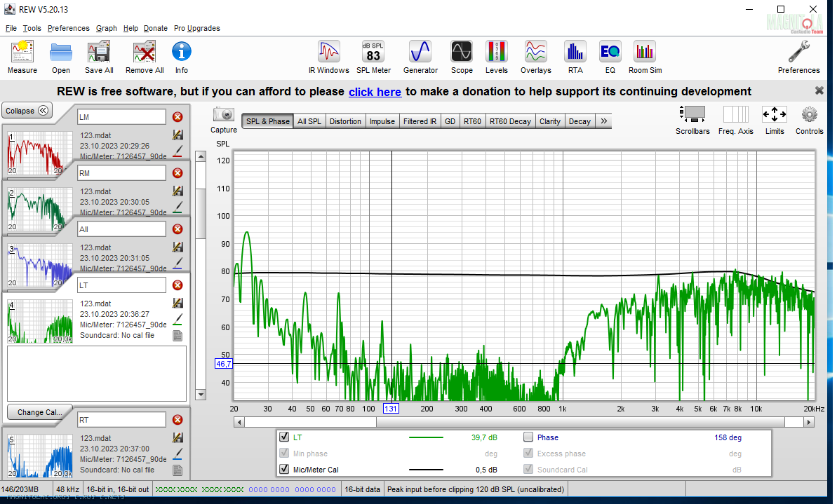The width and height of the screenshot is (837, 504).
Task: Open the Room Sim tool
Action: point(644,52)
